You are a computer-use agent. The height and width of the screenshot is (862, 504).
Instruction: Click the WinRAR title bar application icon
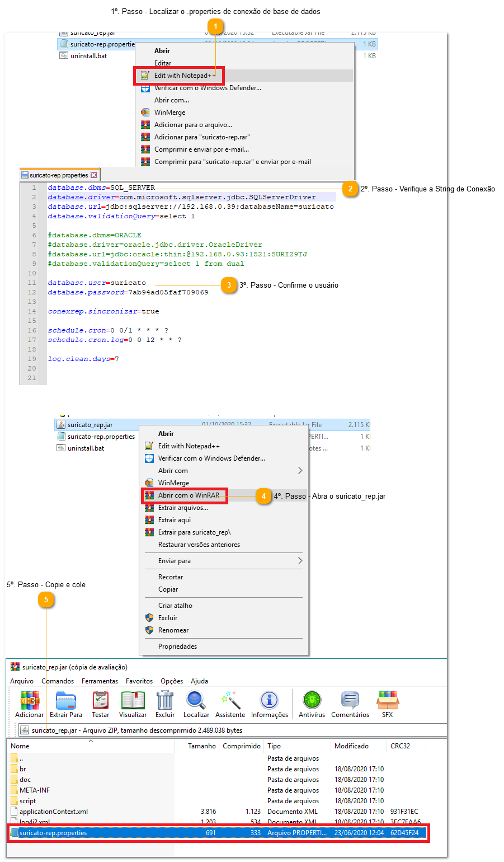(x=15, y=667)
